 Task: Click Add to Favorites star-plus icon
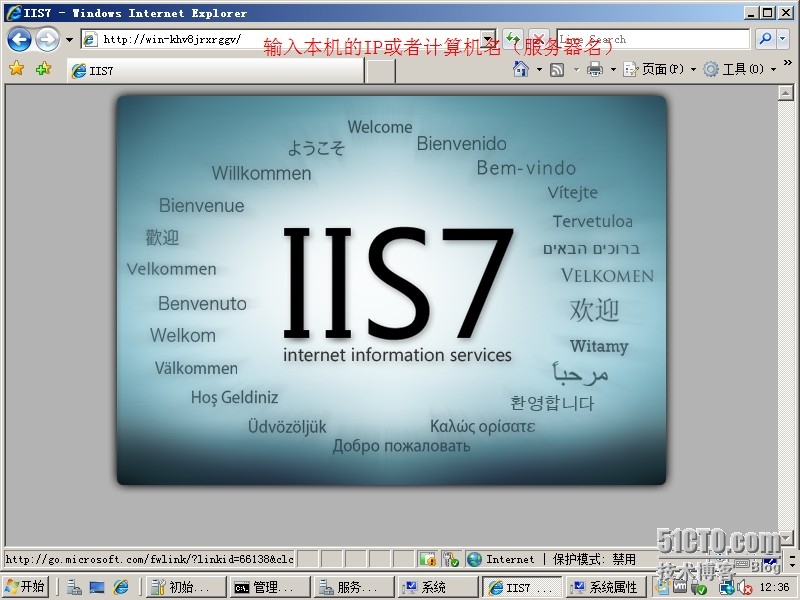(x=43, y=68)
